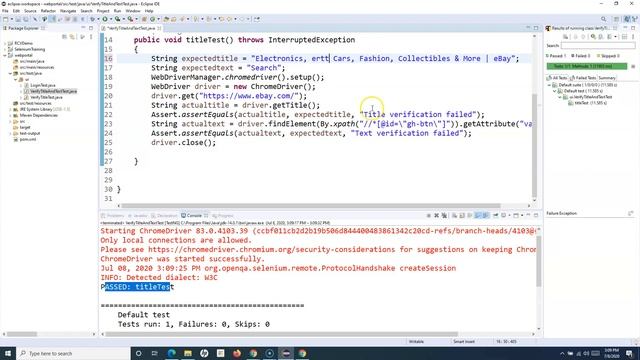
Task: Open Firefox from the taskbar
Action: point(237,353)
